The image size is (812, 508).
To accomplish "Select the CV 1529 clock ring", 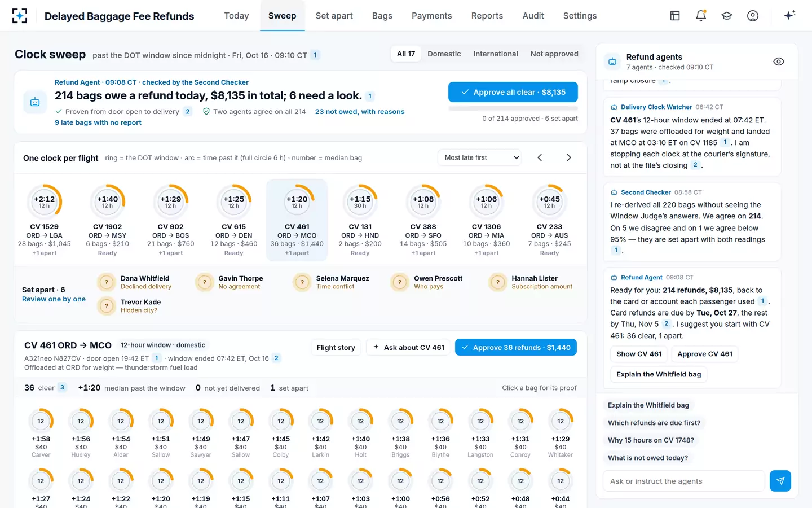I will pos(45,202).
